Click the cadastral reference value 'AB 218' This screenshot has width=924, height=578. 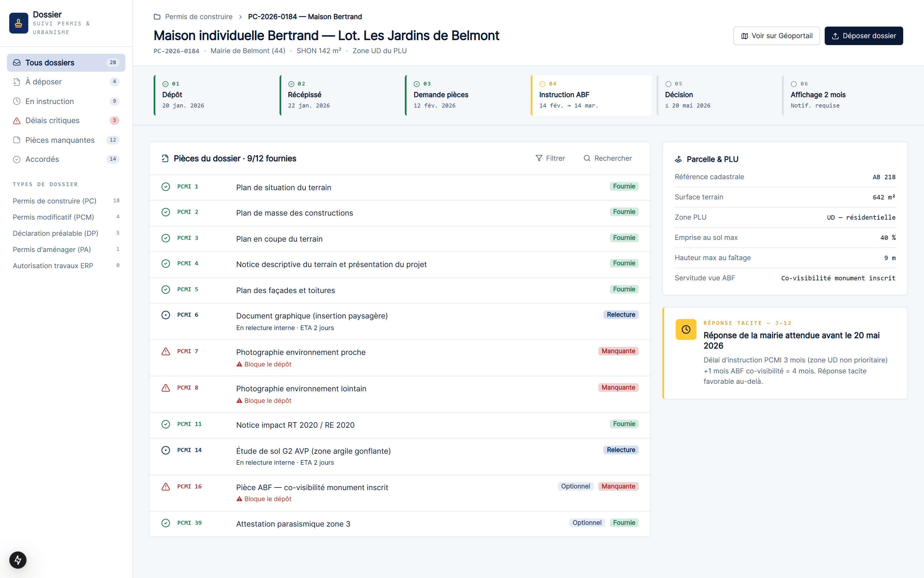[x=884, y=177]
